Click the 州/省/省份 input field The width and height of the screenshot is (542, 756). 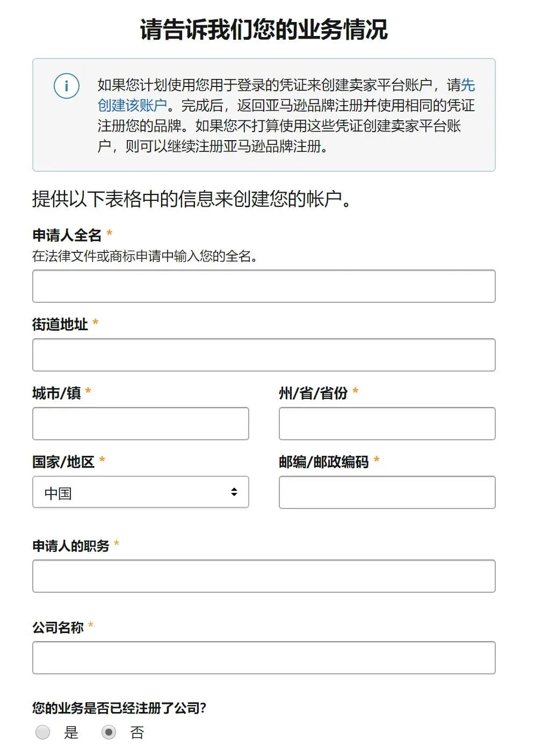386,424
